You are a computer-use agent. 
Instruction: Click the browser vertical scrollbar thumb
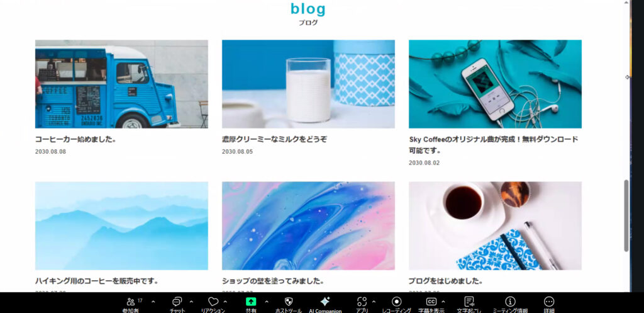(x=626, y=215)
